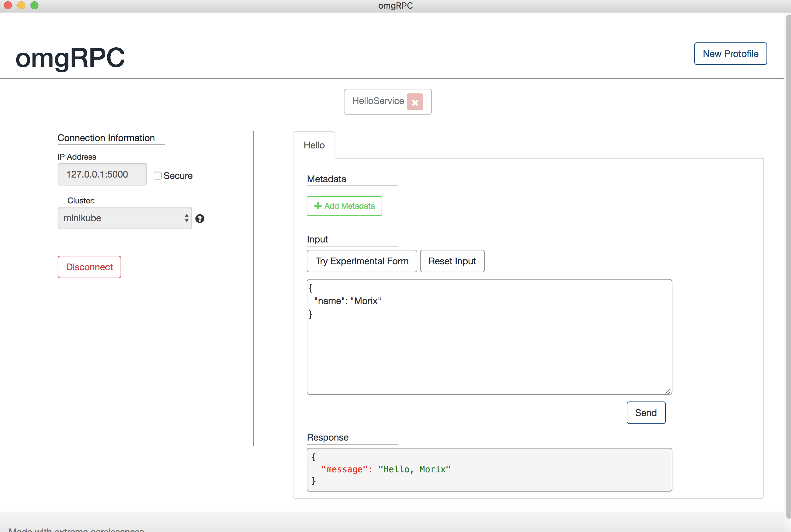Select the HelloService protofile tab

[x=378, y=101]
